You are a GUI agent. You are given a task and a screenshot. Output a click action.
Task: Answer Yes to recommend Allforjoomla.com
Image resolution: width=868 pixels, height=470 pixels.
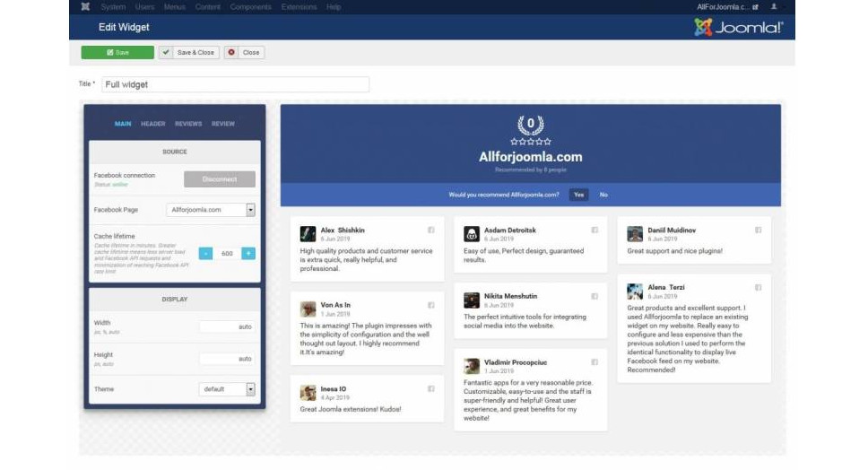(x=578, y=195)
